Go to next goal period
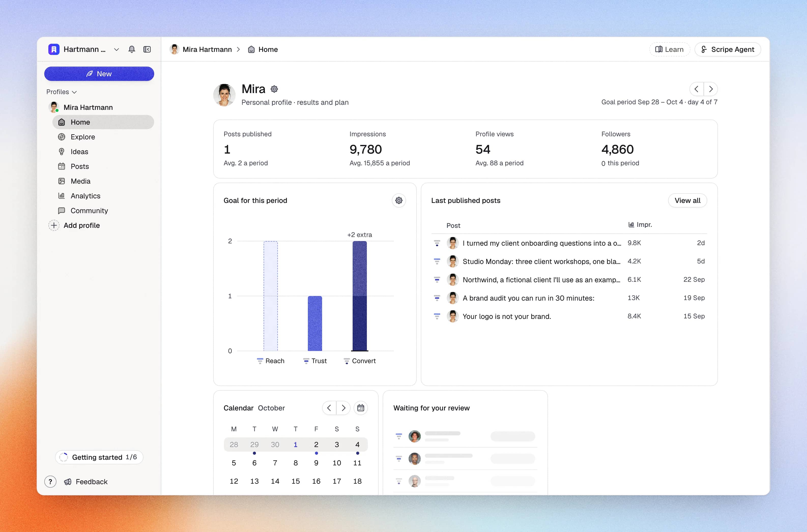 point(711,89)
